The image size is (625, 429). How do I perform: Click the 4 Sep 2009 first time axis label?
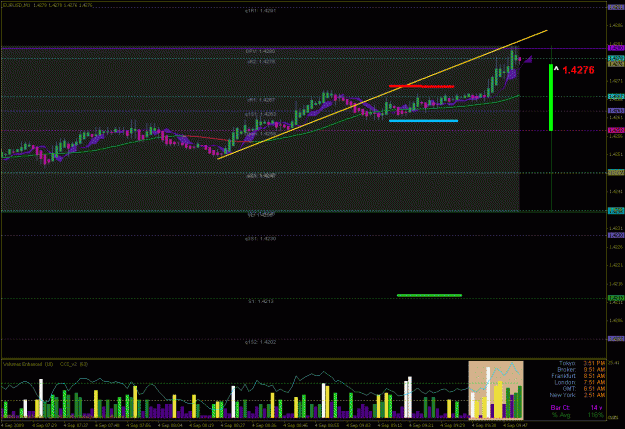pyautogui.click(x=13, y=425)
